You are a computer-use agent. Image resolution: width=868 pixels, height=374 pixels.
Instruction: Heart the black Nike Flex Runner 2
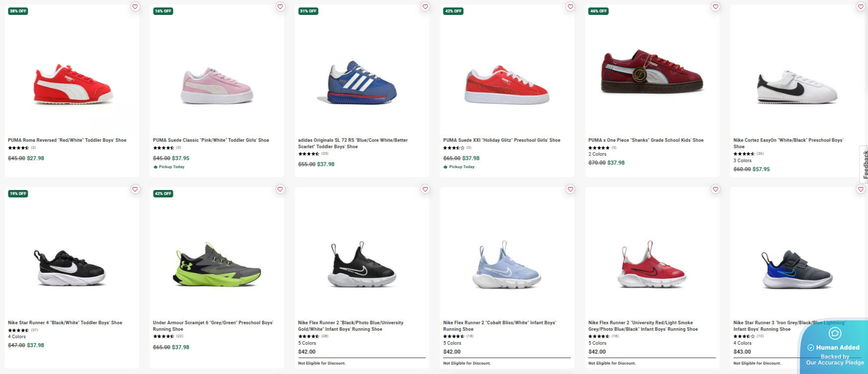(425, 189)
